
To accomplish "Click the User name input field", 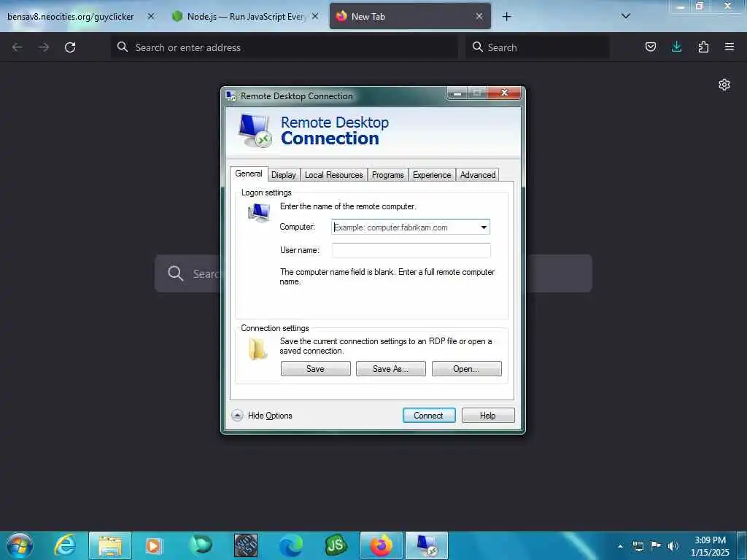I will 411,250.
